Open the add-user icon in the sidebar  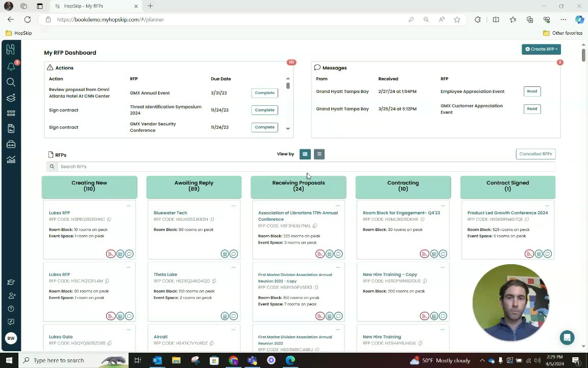[11, 295]
